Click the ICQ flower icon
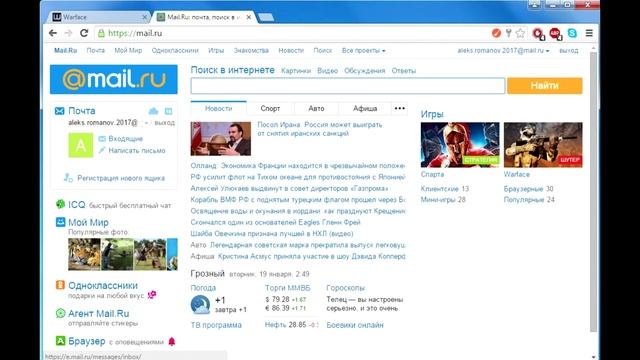640x360 pixels. pos(60,204)
